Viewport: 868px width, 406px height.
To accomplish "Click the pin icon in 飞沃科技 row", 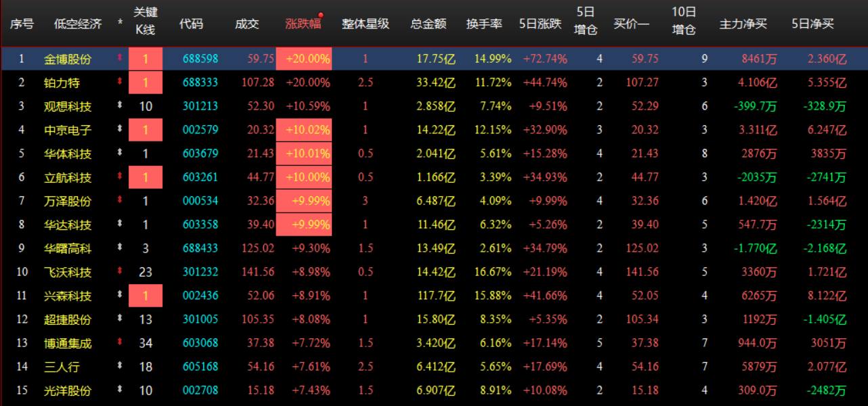I will [x=120, y=271].
